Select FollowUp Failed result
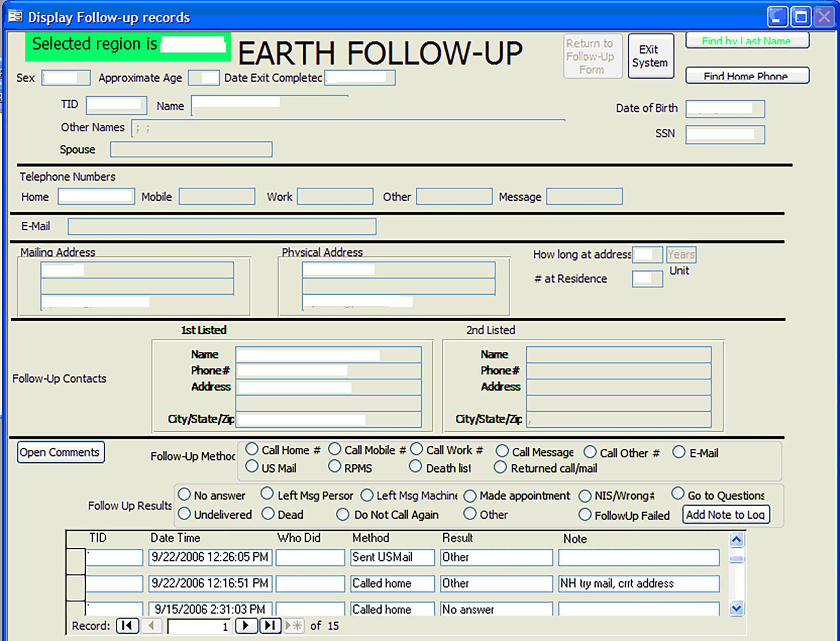The image size is (840, 641). (x=585, y=514)
